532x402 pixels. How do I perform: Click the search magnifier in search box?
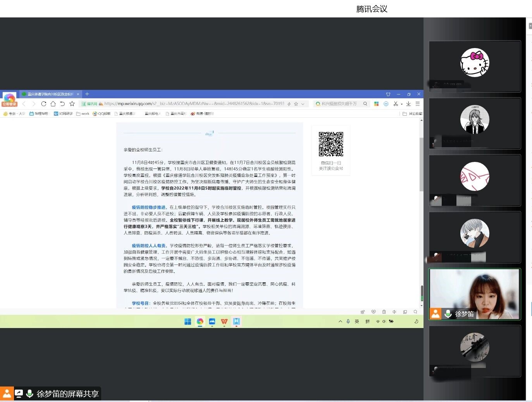365,104
